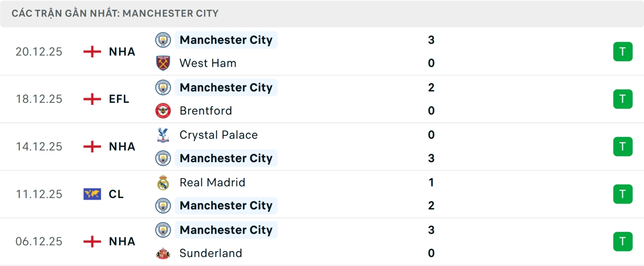Open the Sunderland team link

211,253
